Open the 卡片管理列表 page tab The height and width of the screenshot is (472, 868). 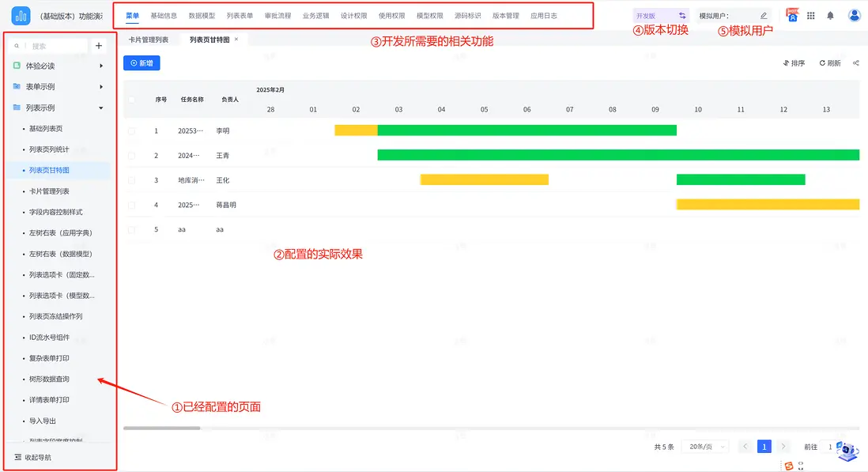point(149,40)
